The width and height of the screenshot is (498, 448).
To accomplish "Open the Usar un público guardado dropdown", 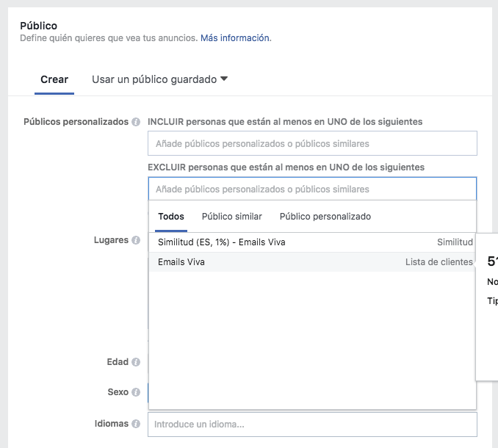I will tap(159, 79).
